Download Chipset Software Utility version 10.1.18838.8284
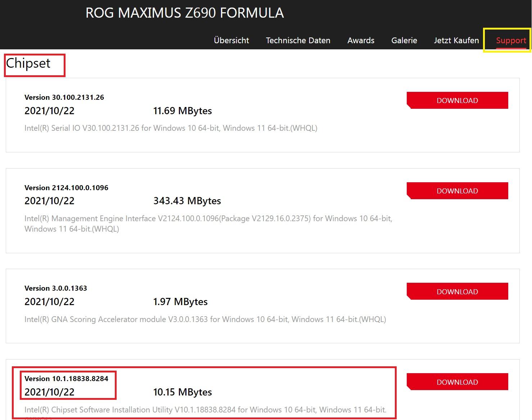 coord(457,382)
